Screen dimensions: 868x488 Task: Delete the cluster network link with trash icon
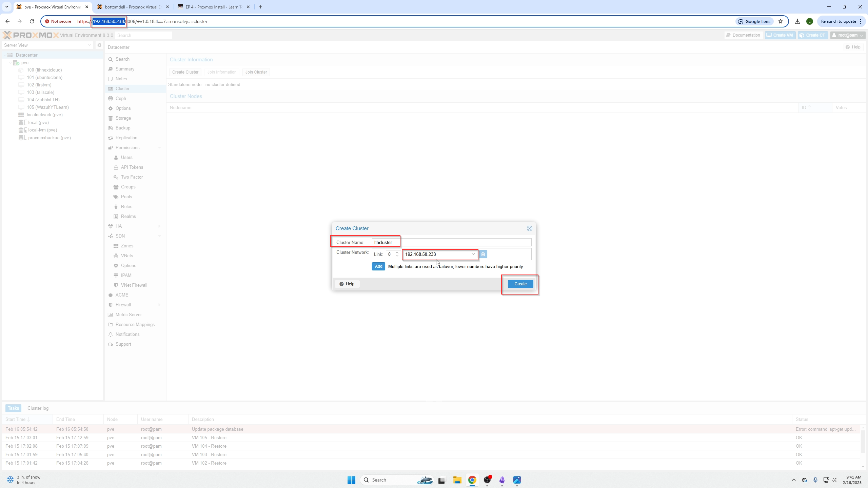483,254
